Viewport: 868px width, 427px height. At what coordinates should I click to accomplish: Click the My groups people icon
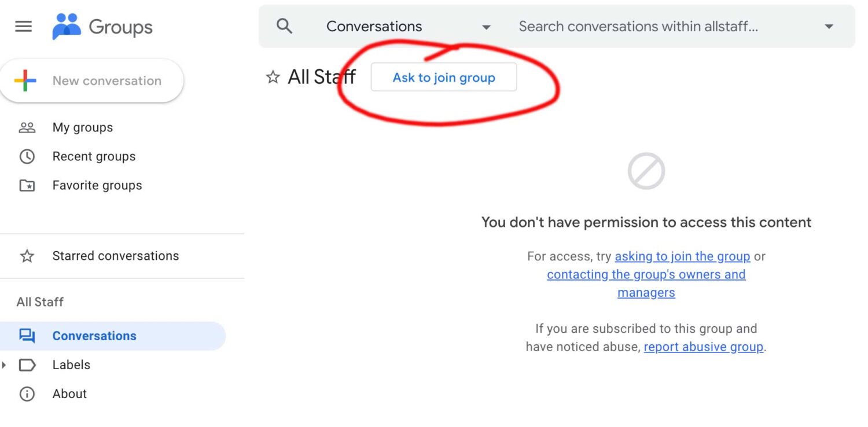(27, 128)
